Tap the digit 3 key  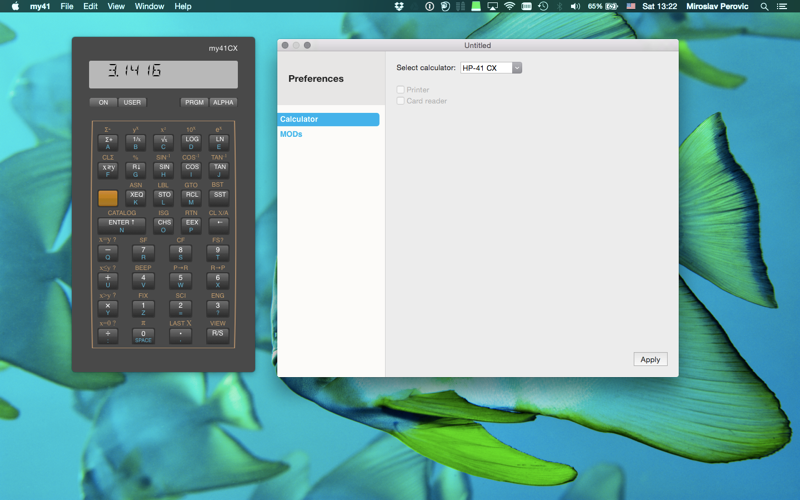(218, 309)
